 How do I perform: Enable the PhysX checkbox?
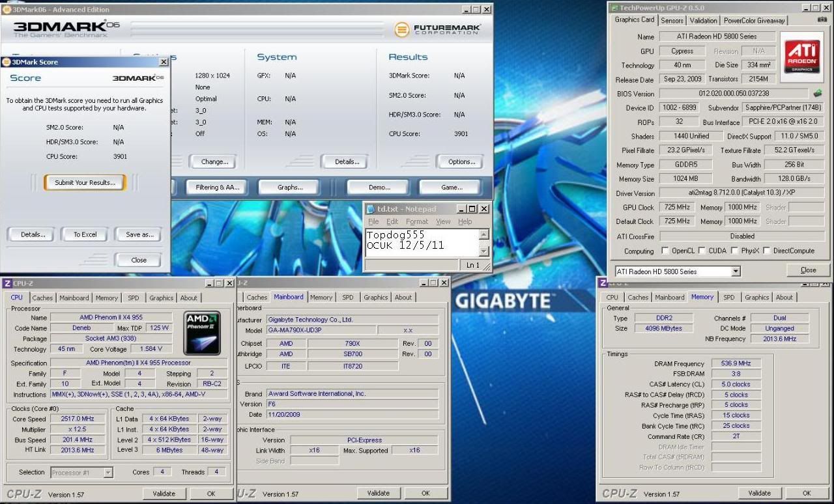[735, 251]
